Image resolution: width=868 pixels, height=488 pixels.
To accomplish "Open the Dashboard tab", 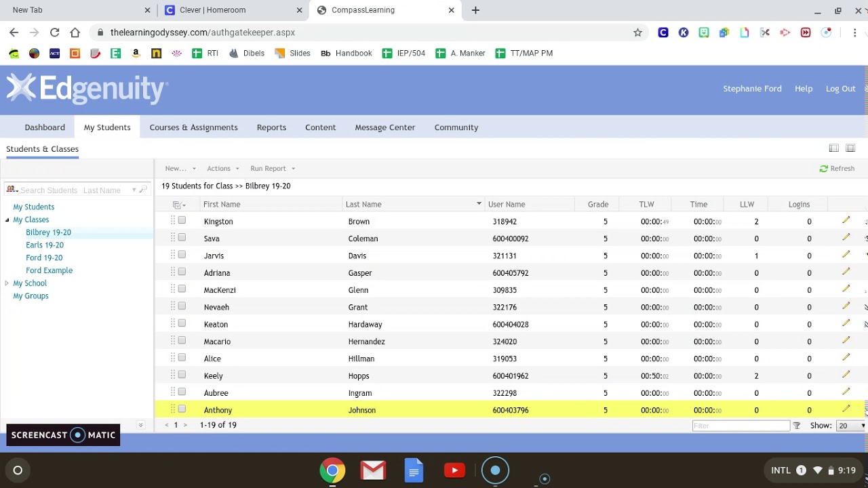I will click(45, 127).
